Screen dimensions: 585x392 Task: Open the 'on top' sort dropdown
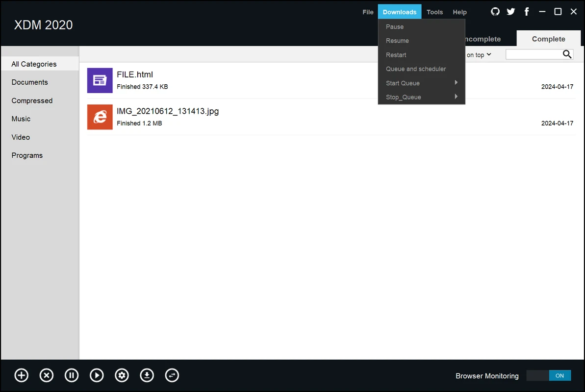point(478,55)
